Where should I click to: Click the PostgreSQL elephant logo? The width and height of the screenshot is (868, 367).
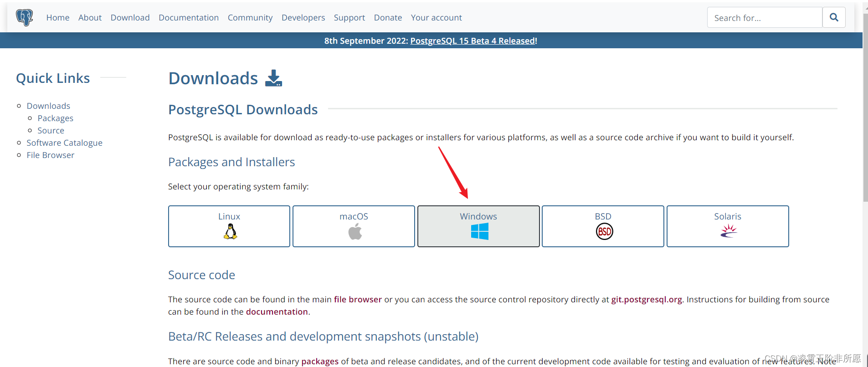pos(25,17)
